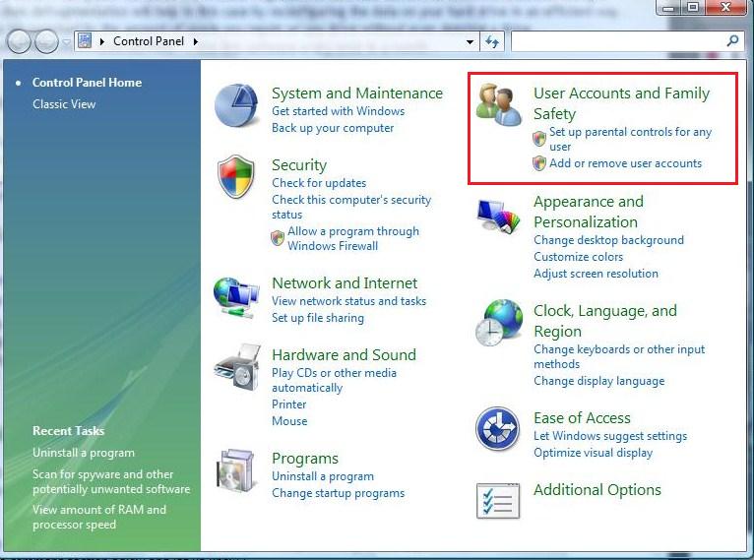Screen dimensions: 754x560
Task: Click the Control Panel icon in the address bar
Action: pyautogui.click(x=85, y=41)
